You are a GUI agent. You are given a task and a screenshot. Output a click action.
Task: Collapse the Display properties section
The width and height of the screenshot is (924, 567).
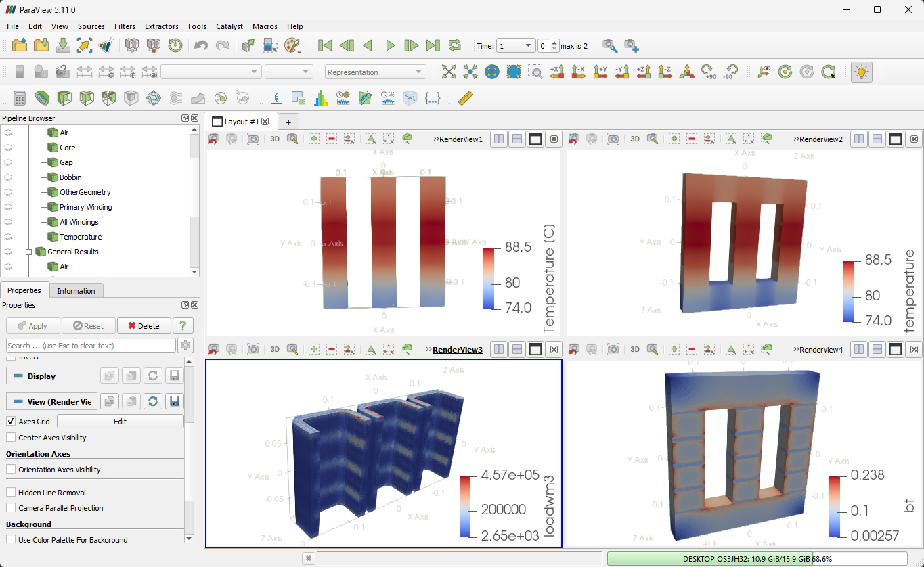51,376
